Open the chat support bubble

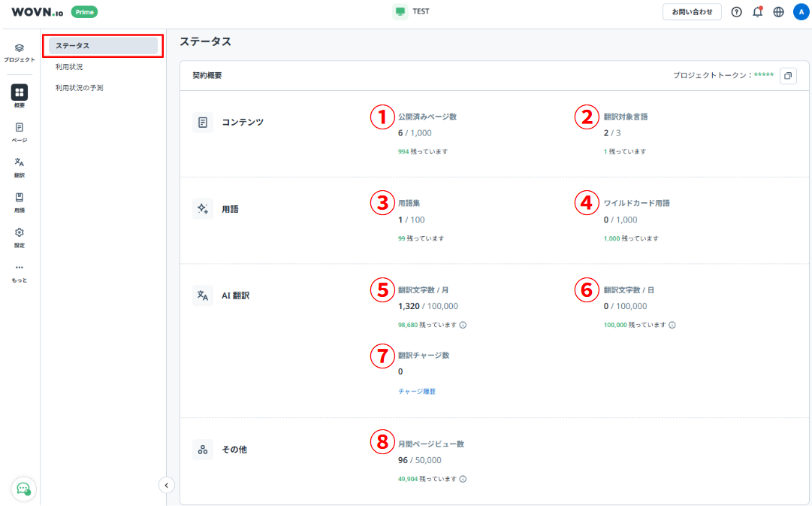tap(23, 488)
